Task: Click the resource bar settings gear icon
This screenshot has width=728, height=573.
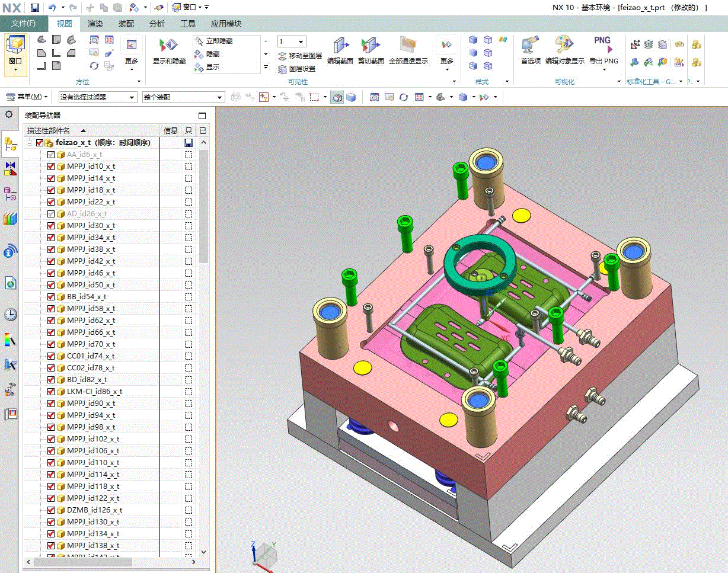Action: (9, 114)
